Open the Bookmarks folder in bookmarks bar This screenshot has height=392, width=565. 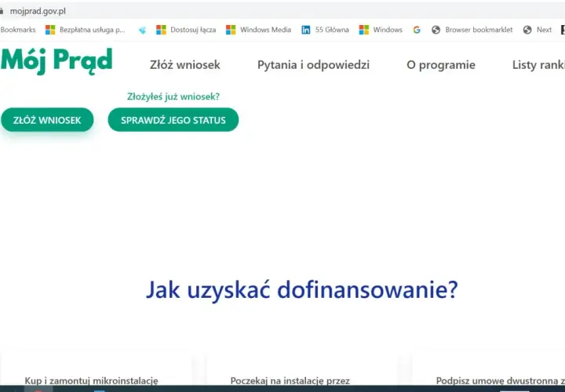18,30
